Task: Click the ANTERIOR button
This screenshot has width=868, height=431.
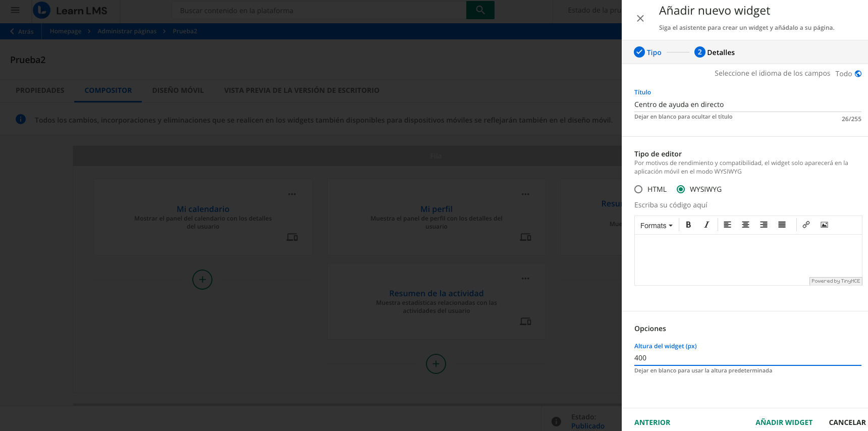Action: coord(652,422)
